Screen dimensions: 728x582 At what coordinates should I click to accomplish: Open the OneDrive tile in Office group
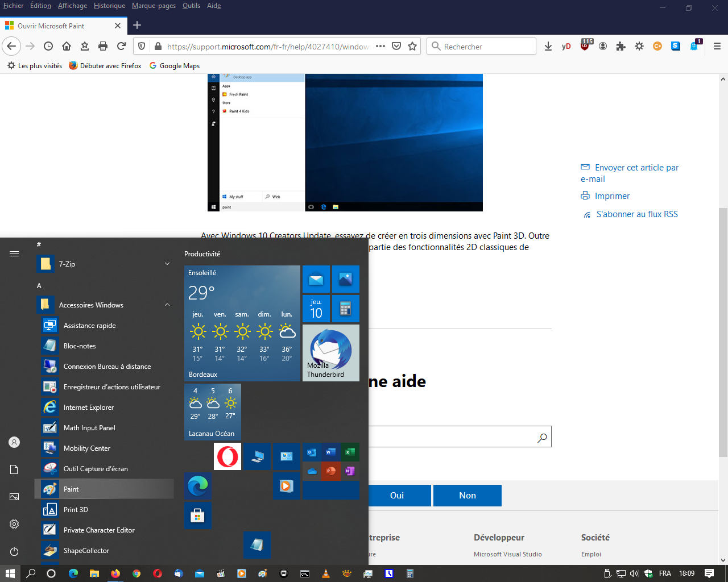tap(312, 471)
